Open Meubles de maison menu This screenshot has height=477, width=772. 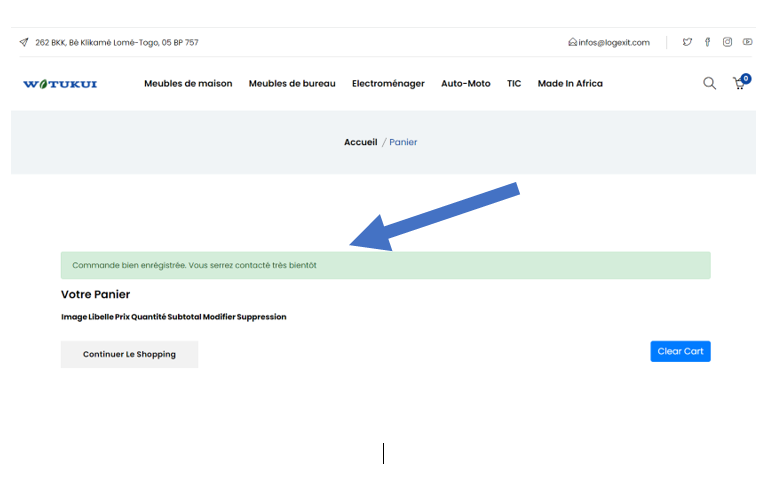[188, 84]
